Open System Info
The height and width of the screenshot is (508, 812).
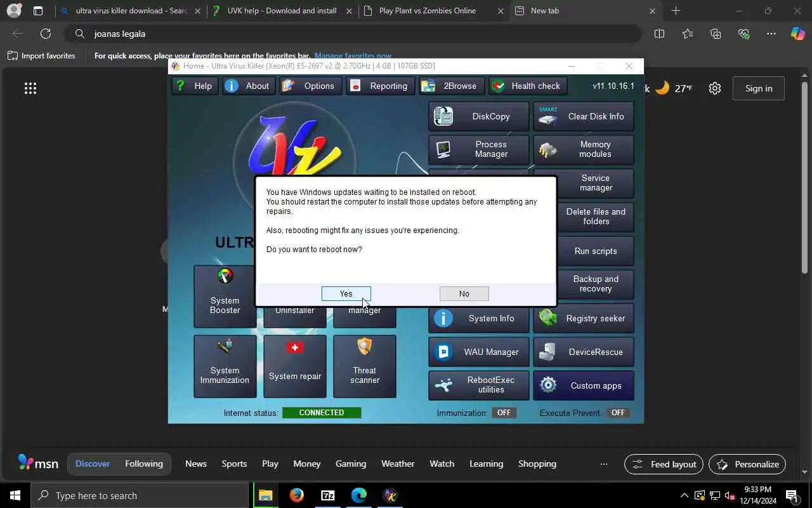coord(478,318)
